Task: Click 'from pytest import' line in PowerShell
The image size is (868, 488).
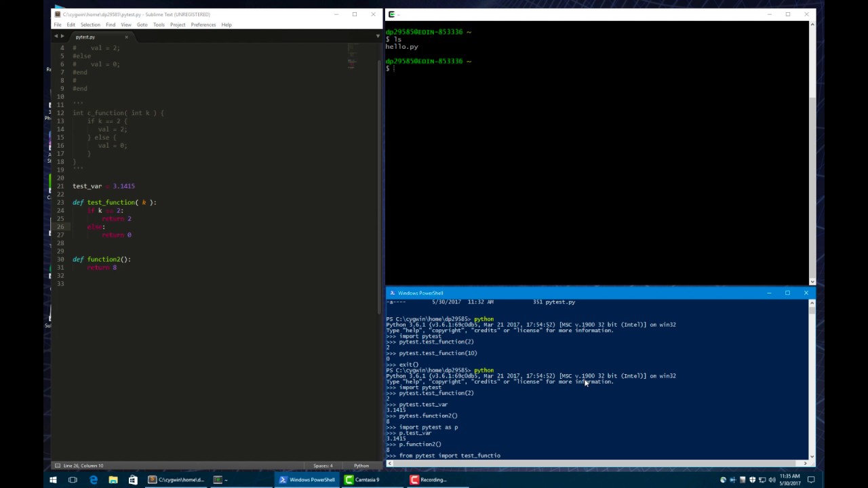Action: point(443,455)
